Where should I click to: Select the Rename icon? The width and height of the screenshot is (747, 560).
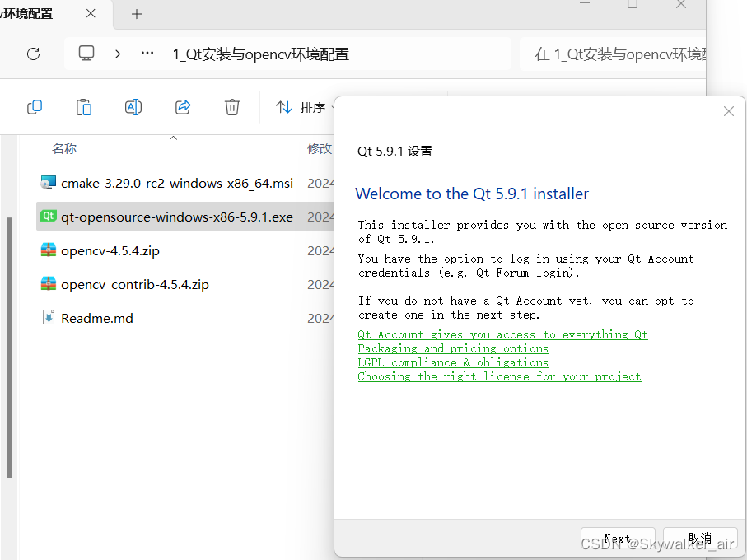coord(133,107)
